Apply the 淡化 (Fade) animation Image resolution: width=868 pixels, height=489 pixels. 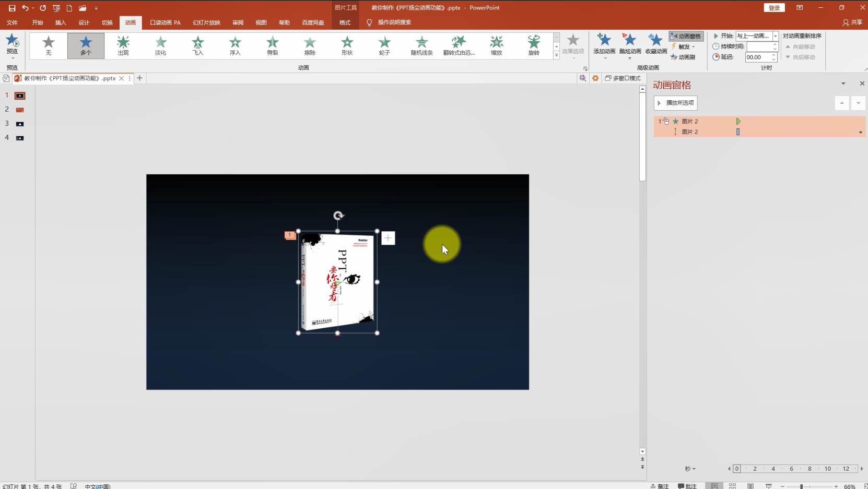[x=160, y=45]
